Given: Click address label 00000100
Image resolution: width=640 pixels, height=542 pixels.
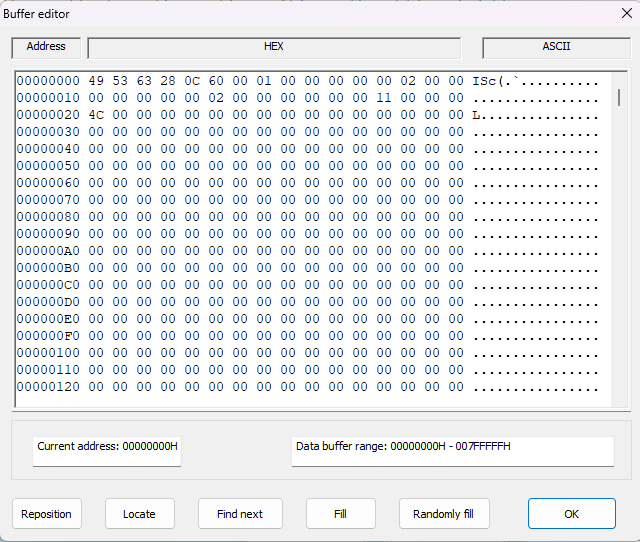Looking at the screenshot, I should point(48,353).
